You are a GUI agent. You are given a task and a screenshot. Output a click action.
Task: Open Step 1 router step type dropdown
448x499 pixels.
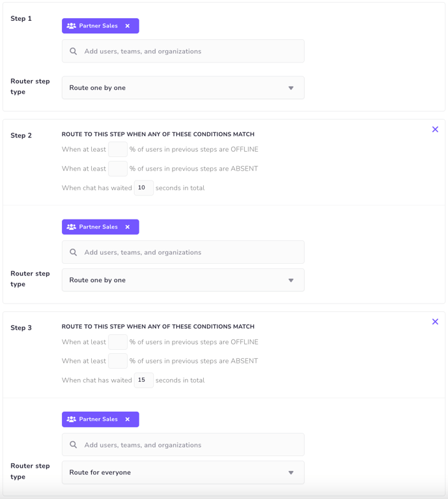coord(183,88)
